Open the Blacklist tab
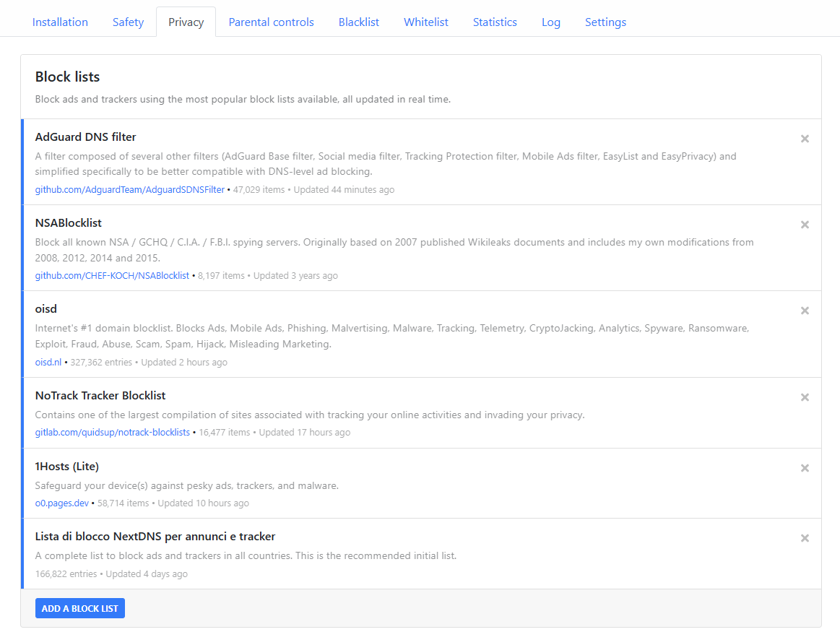 [359, 22]
